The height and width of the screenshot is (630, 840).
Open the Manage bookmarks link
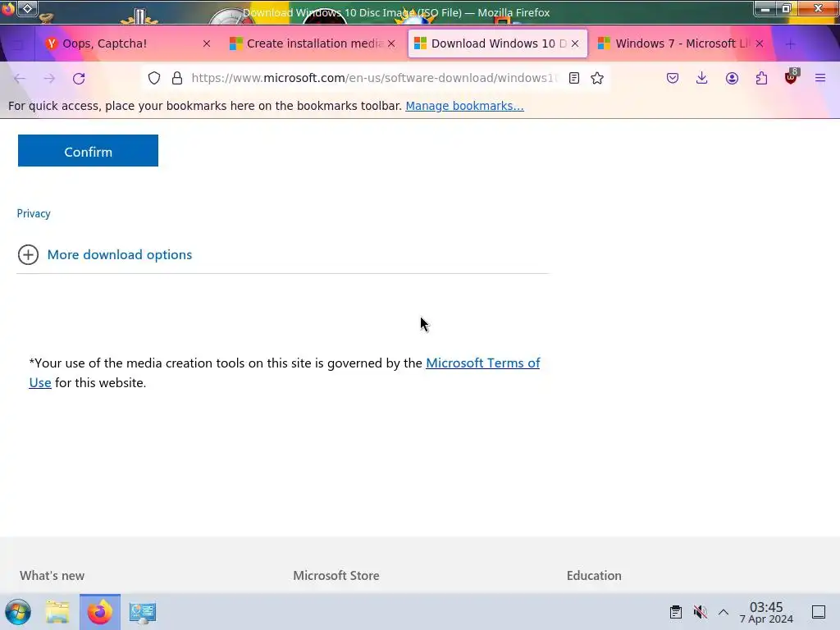pos(464,106)
